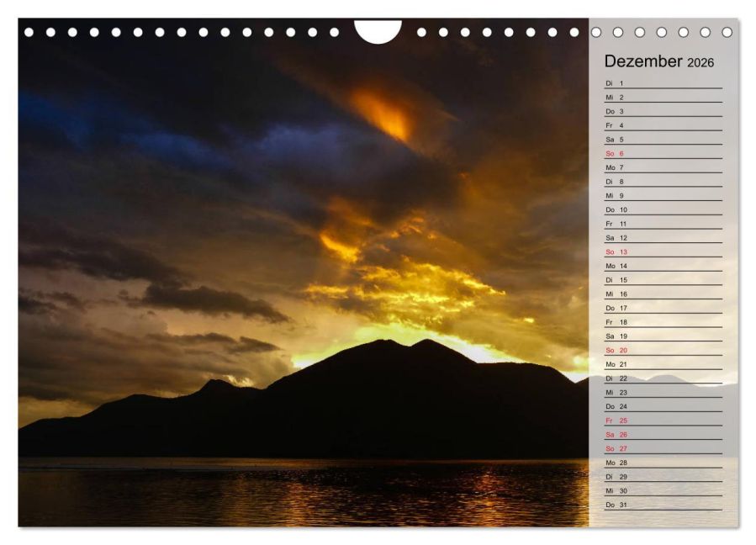Click the sunset mountain photo

click(x=304, y=272)
